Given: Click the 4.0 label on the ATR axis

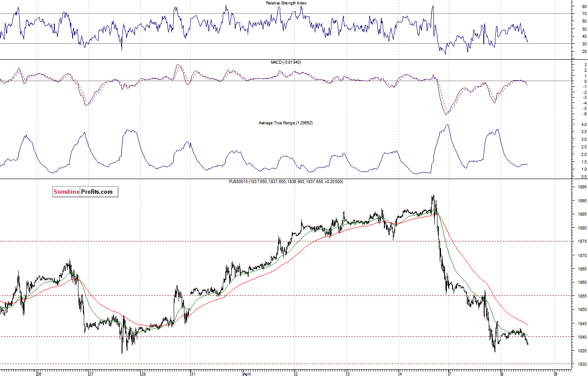Looking at the screenshot, I should pyautogui.click(x=584, y=124).
